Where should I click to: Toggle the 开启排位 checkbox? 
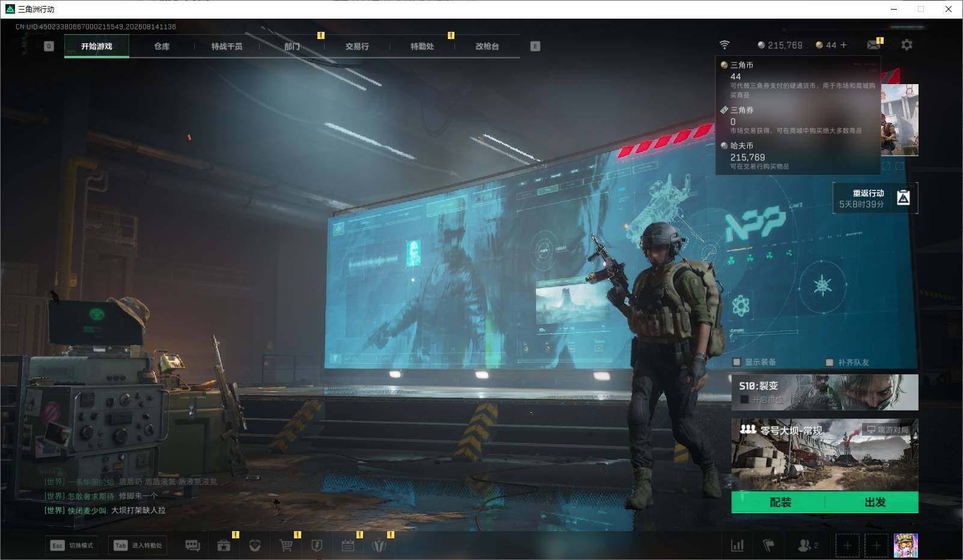pos(744,400)
